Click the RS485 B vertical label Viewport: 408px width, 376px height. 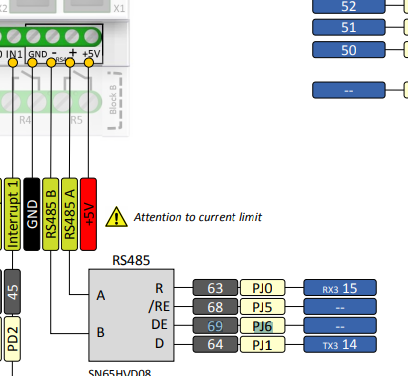pos(51,214)
